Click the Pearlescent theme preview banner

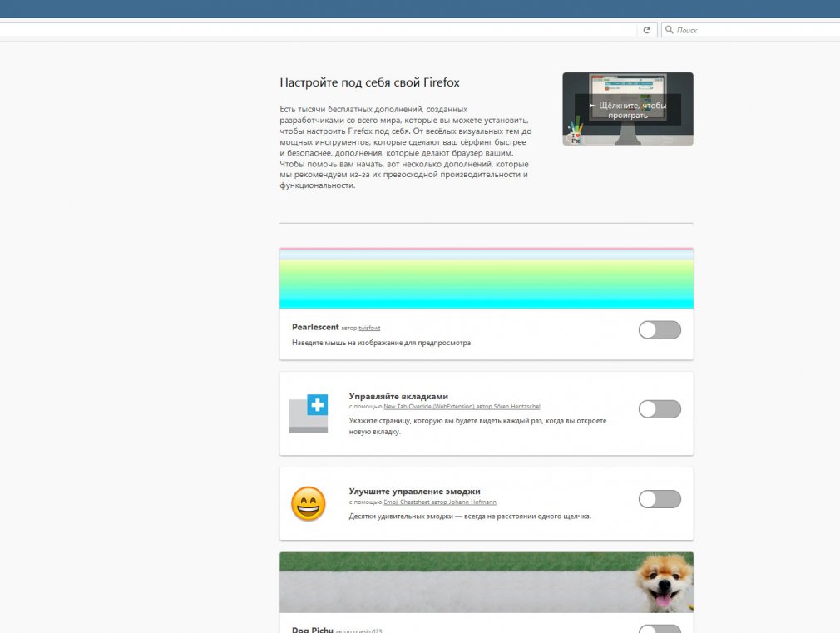487,278
